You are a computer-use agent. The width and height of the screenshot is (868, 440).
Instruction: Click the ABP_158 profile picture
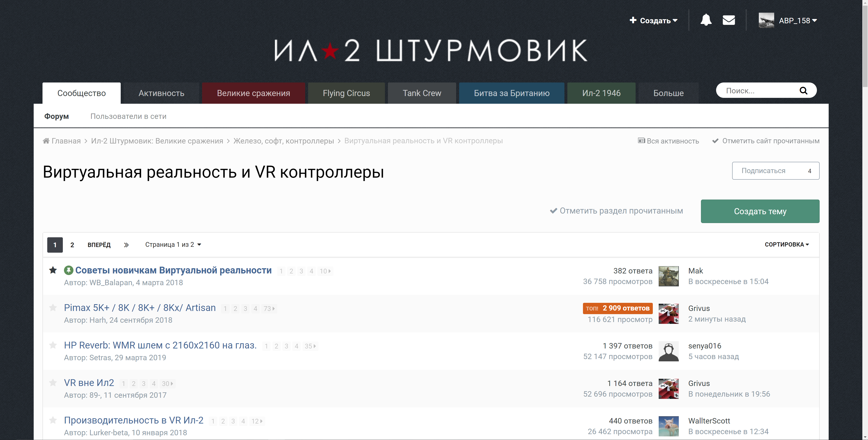point(766,20)
